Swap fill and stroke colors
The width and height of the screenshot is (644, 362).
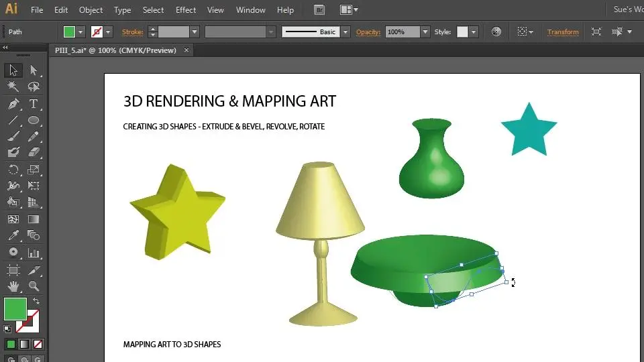point(36,301)
